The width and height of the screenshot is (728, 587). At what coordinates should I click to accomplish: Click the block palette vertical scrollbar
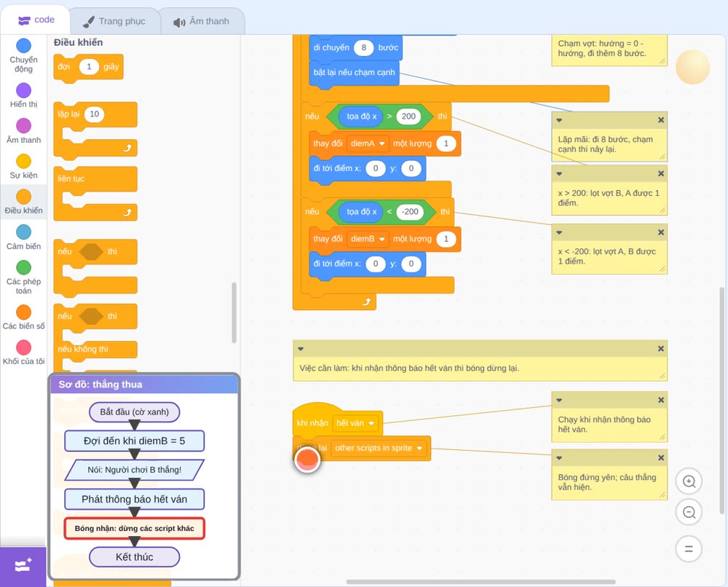point(234,312)
